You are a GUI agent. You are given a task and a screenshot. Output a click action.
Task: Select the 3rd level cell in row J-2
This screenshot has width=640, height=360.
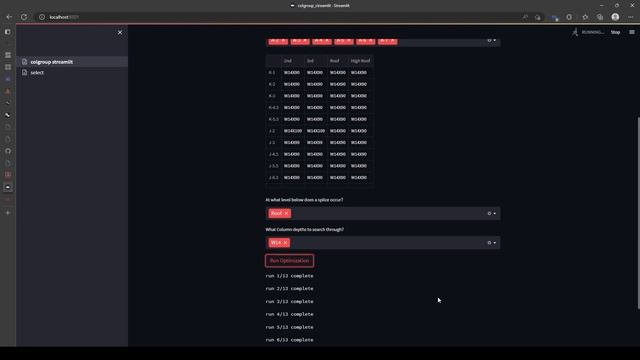click(x=315, y=131)
